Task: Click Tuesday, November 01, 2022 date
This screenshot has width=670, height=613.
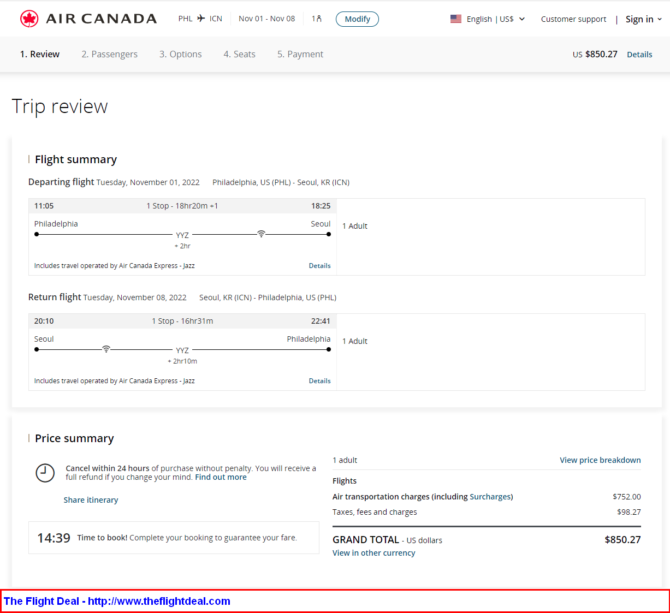Action: coord(148,182)
